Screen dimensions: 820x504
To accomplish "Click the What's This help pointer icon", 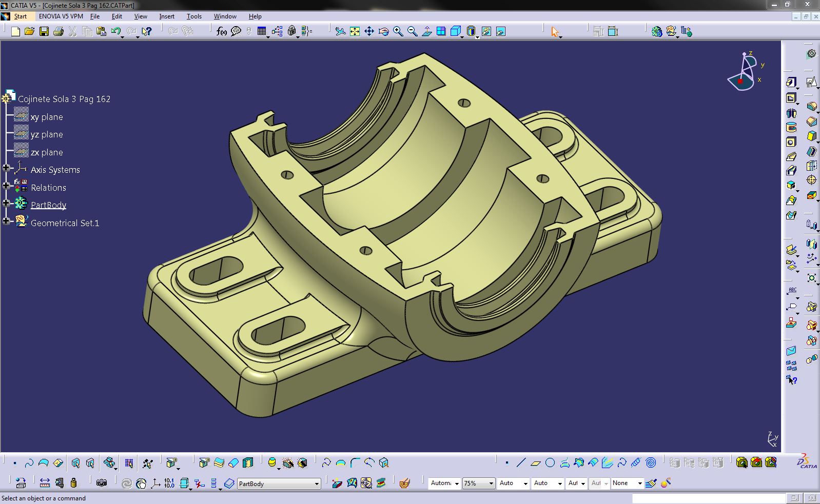I will coord(146,32).
